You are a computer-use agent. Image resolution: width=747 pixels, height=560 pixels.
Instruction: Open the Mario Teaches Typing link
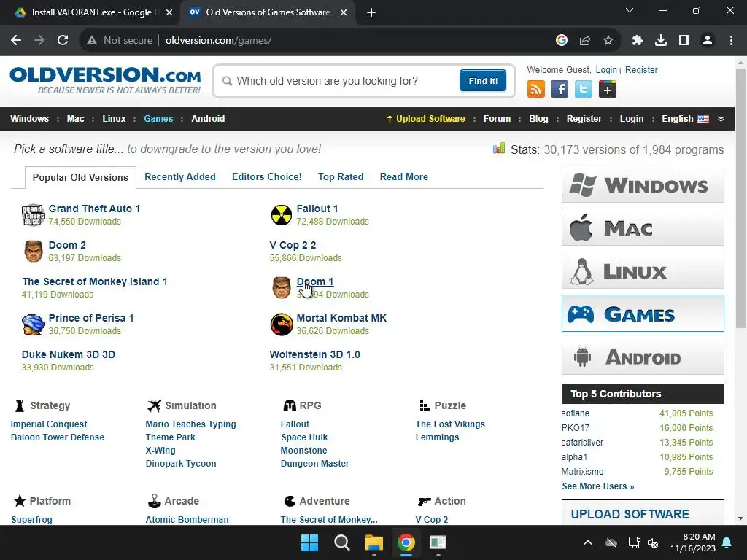tap(190, 424)
